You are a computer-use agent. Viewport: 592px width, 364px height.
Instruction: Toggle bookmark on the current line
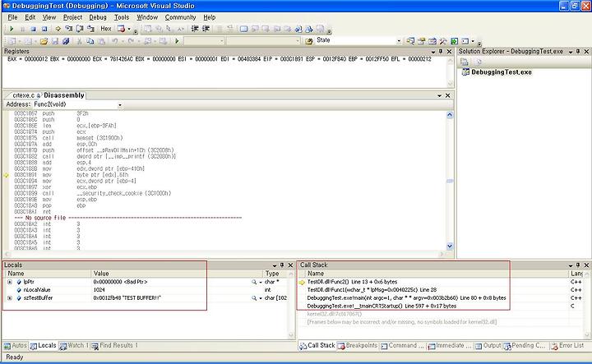tap(243, 29)
